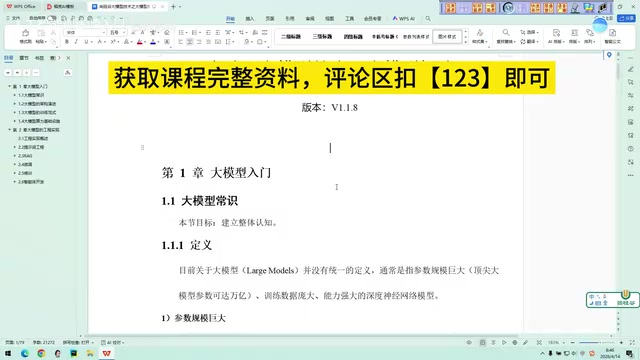The image size is (640, 360).
Task: Click the search icon beside WPS AI
Action: [x=428, y=18]
